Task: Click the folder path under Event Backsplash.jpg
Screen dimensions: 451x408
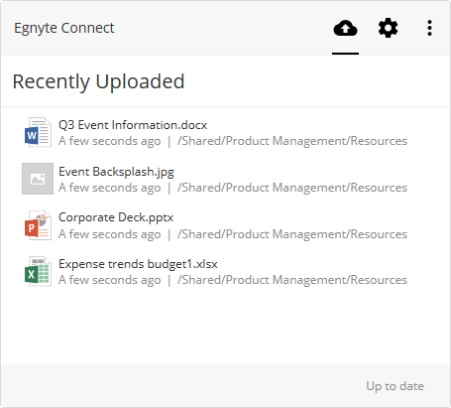Action: tap(292, 188)
